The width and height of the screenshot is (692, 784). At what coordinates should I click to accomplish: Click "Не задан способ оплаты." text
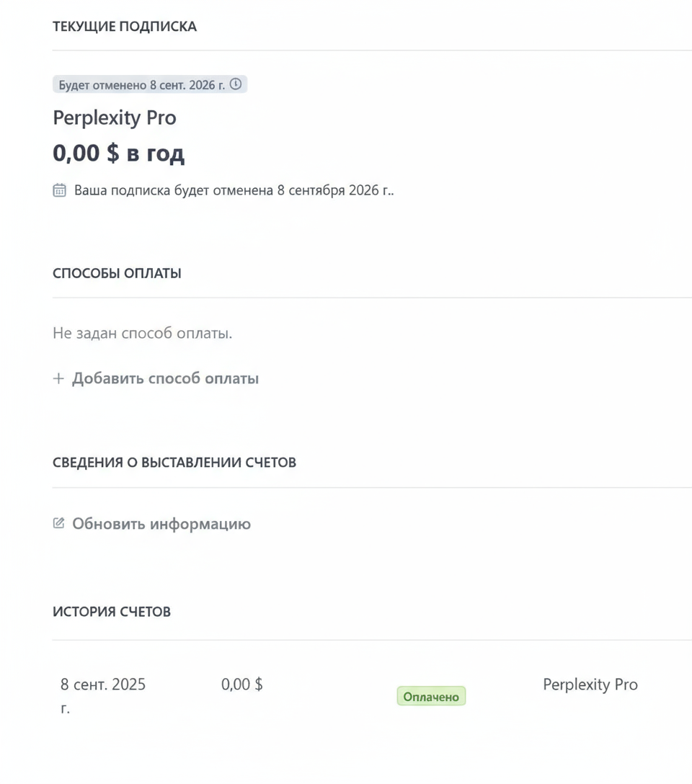tap(143, 334)
